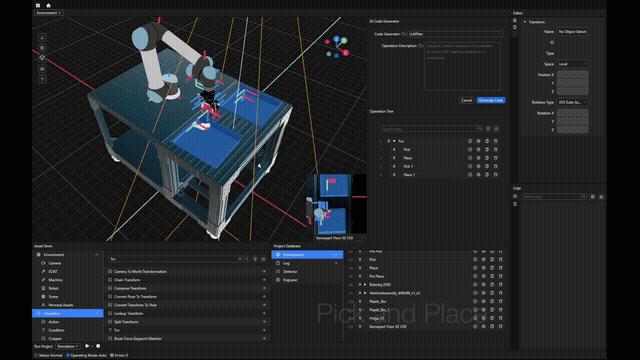Viewport: 640px width, 360px height.
Task: Open the Environment dropdown above the 3D viewport
Action: (x=48, y=13)
